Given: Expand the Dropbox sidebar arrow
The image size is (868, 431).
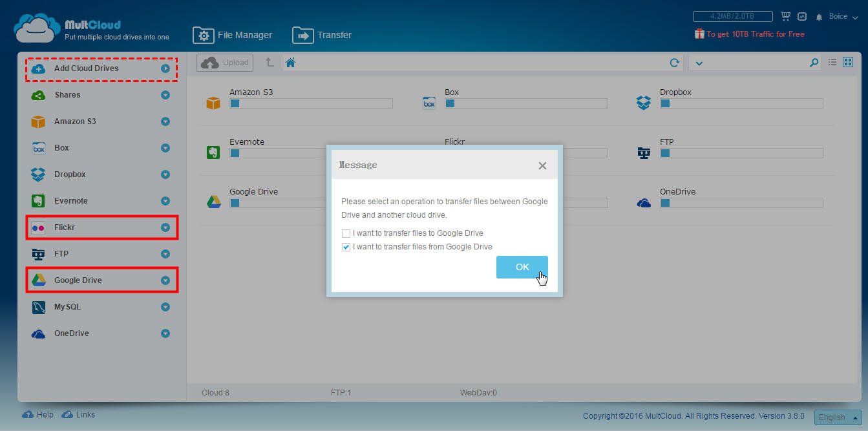Looking at the screenshot, I should (165, 174).
